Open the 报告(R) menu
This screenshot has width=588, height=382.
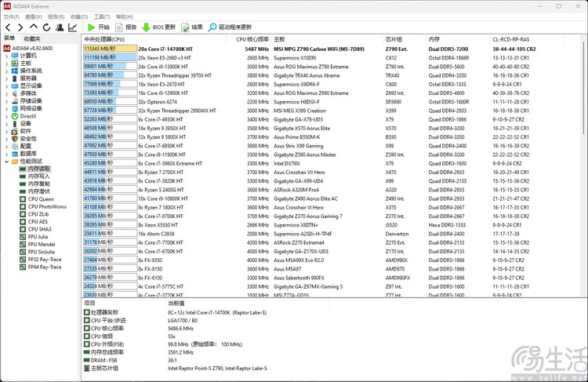[x=56, y=17]
